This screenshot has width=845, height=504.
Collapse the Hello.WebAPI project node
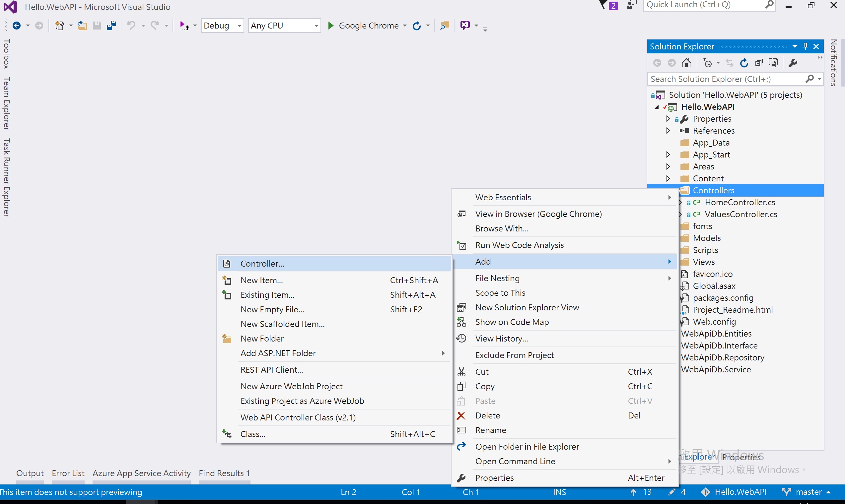point(657,107)
